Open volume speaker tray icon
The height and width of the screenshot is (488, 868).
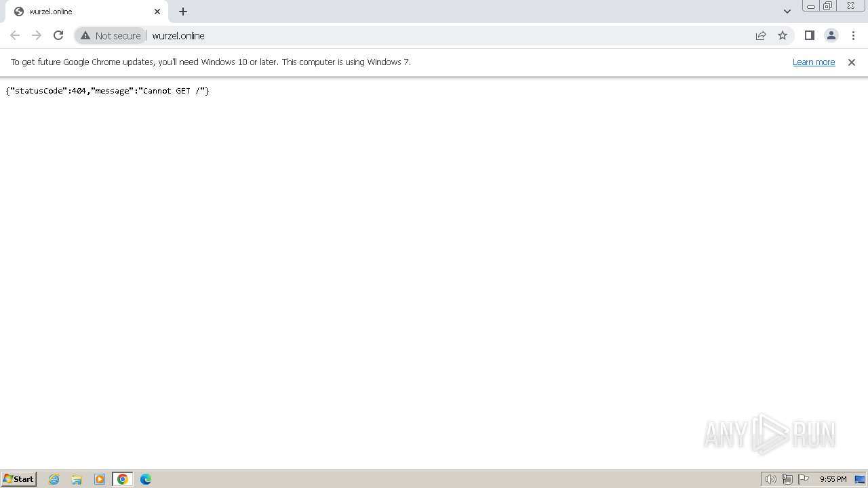point(771,479)
